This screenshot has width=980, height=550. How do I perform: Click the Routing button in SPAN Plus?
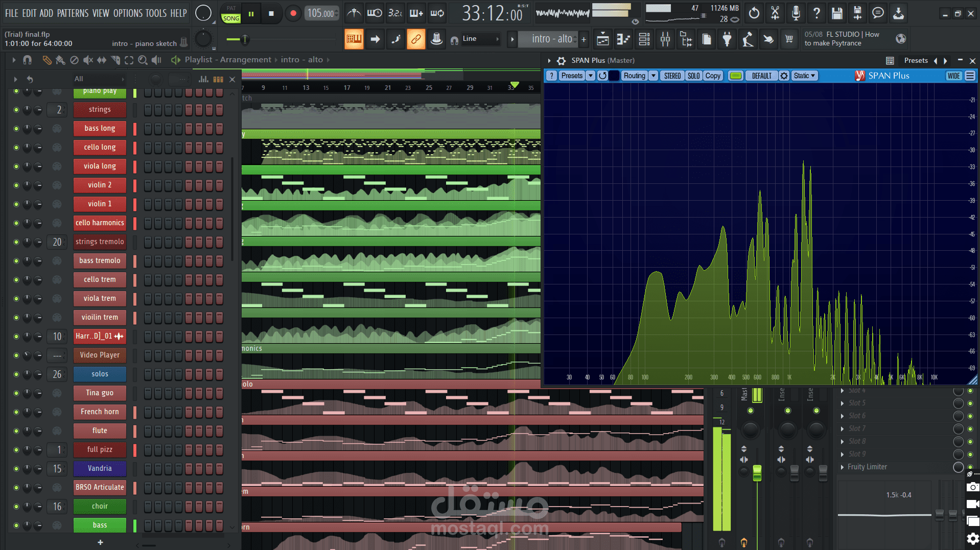click(x=634, y=76)
